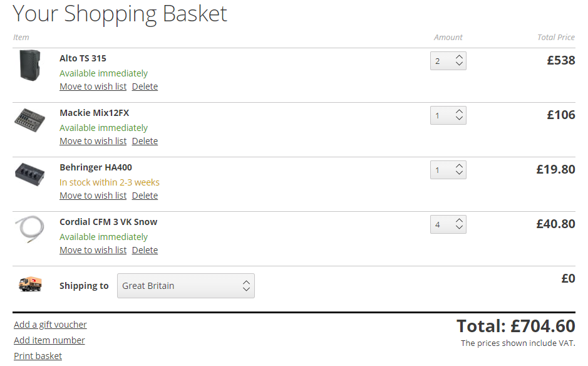Image resolution: width=588 pixels, height=366 pixels.
Task: Delete the Alto TS 315 from basket
Action: tap(145, 86)
